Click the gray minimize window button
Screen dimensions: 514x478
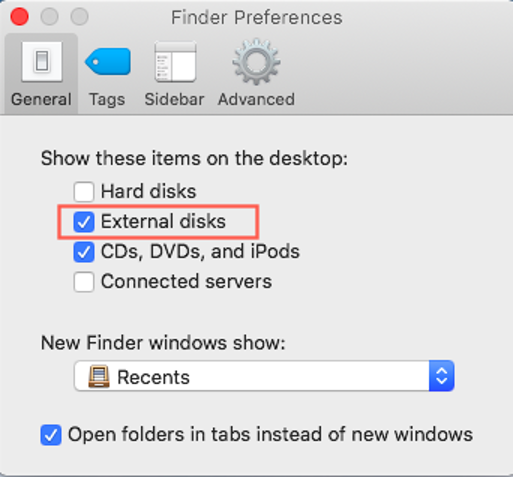(x=49, y=16)
